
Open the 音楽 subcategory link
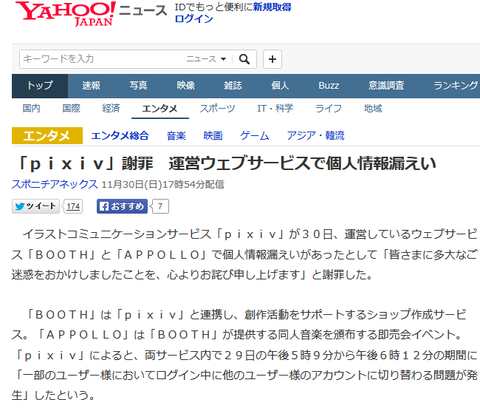[x=176, y=136]
